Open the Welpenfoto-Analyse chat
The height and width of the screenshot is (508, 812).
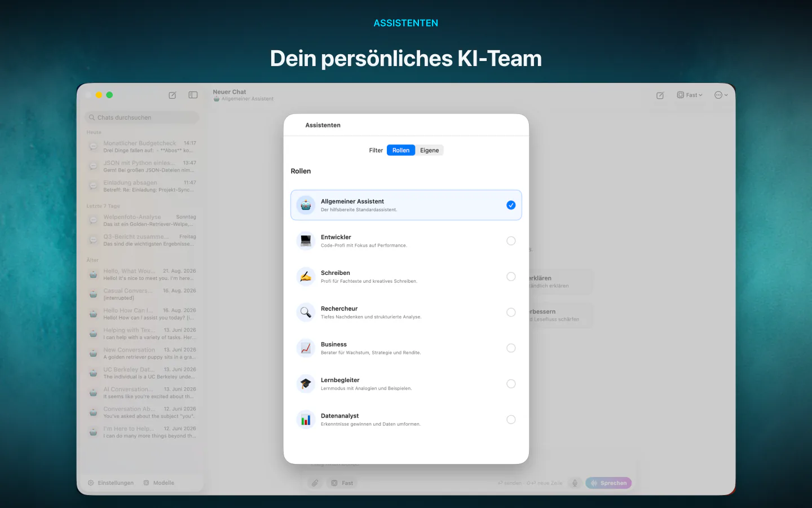tap(142, 221)
